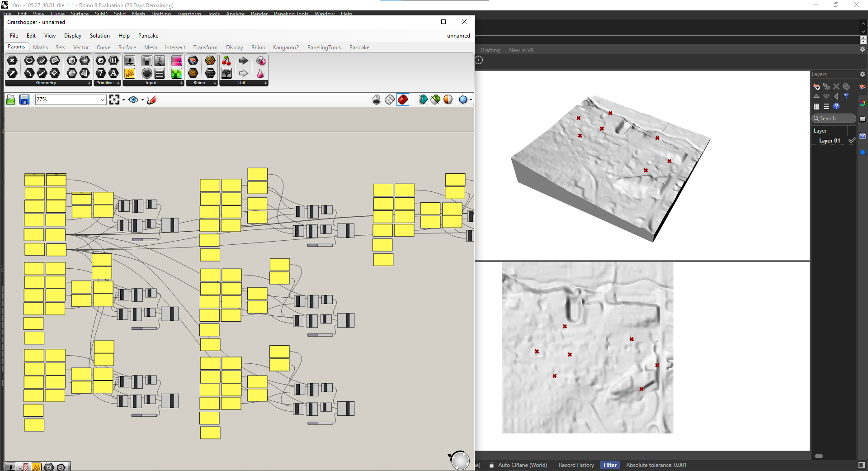Select the Layer 01 row

coord(834,141)
